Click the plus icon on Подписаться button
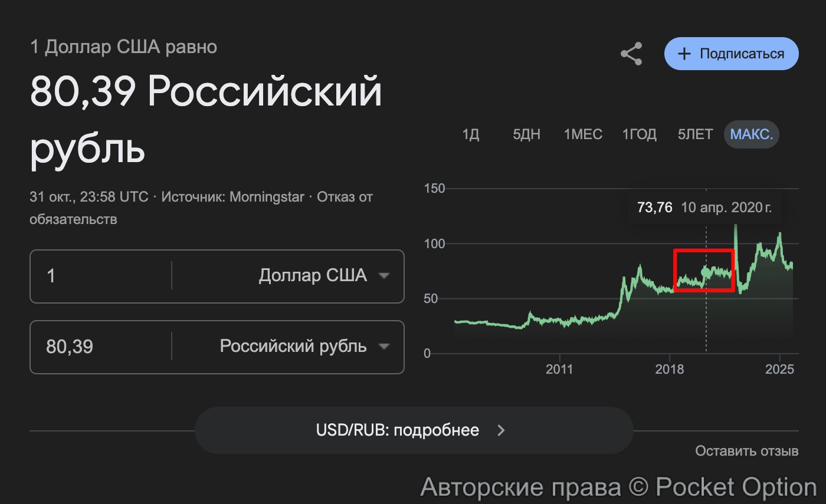Screen dimensions: 826x504 point(684,53)
